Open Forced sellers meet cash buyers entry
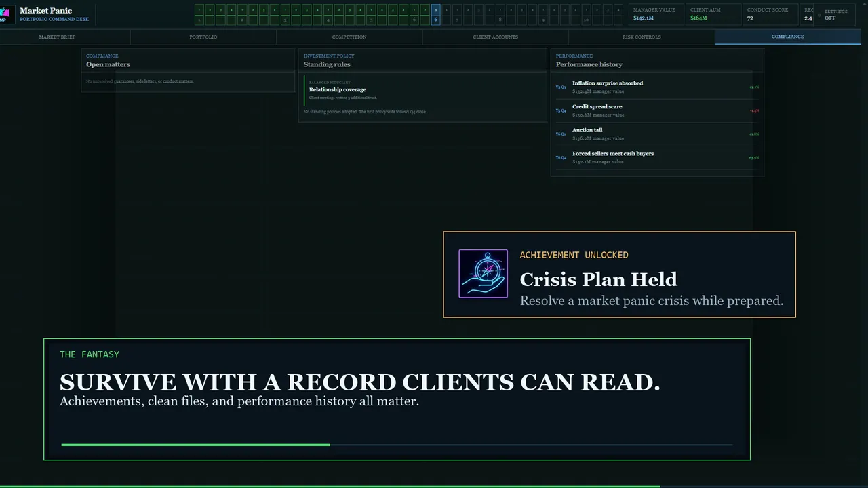The width and height of the screenshot is (868, 488). 657,157
